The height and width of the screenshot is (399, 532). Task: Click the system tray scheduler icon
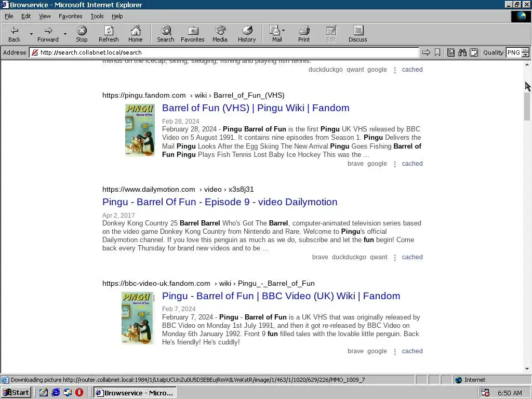[485, 393]
